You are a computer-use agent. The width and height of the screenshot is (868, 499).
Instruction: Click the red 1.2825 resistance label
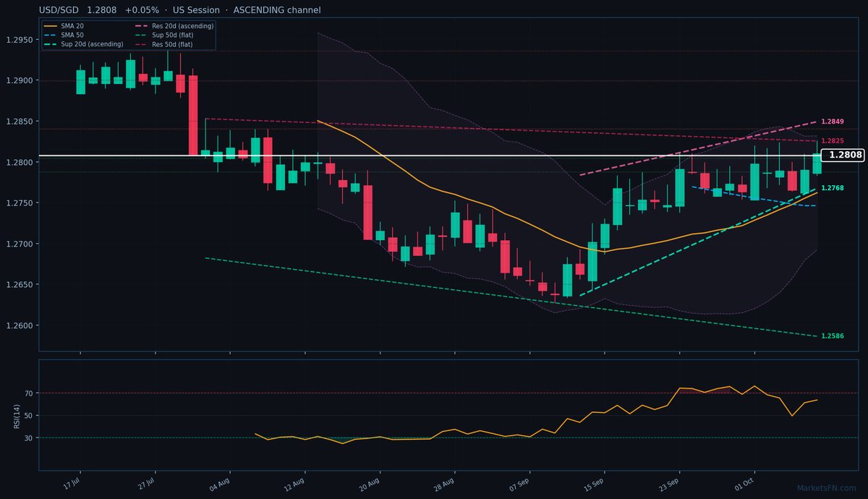tap(833, 141)
